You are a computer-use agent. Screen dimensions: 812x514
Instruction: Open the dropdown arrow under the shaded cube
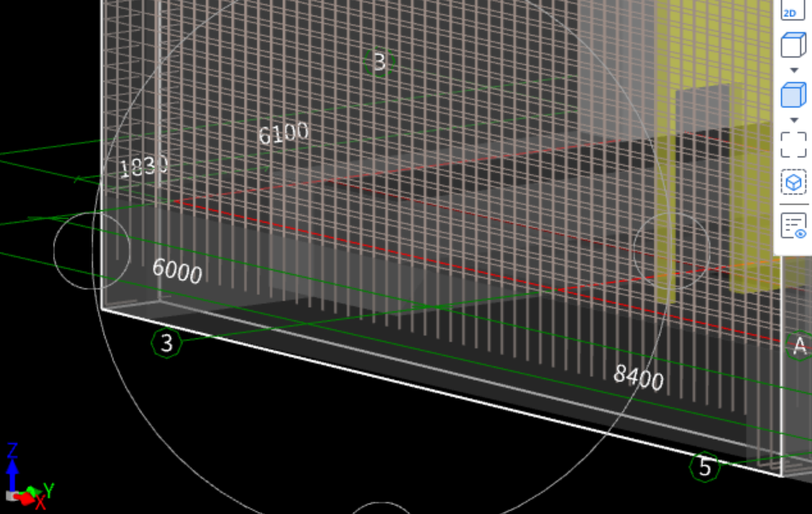[x=794, y=120]
